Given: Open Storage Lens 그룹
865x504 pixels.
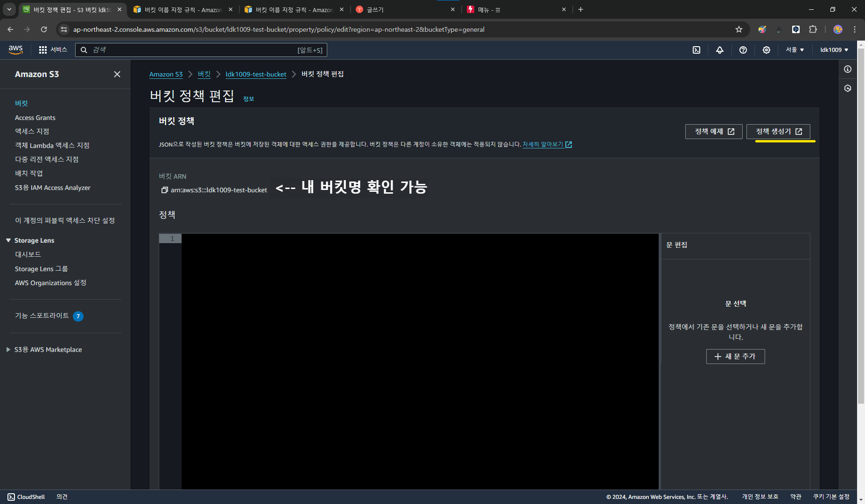Looking at the screenshot, I should point(42,269).
